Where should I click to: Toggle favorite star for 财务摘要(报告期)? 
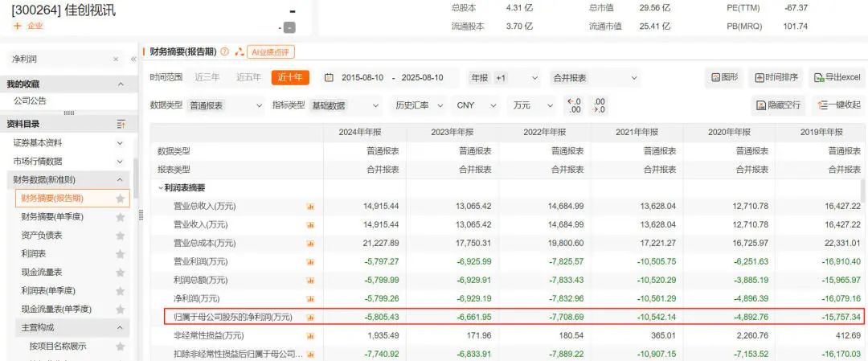(120, 199)
